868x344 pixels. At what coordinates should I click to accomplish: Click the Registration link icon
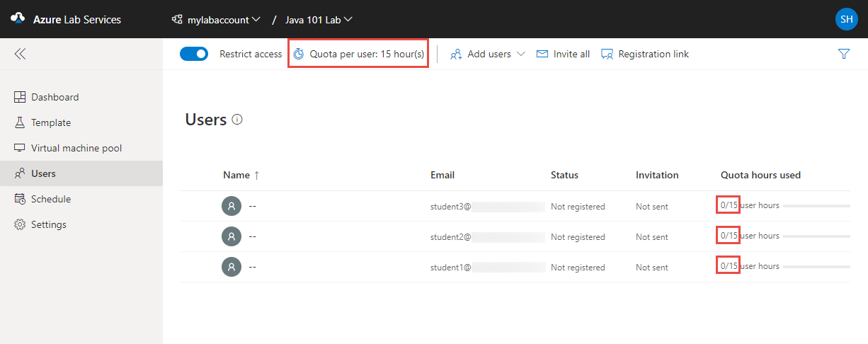pos(607,54)
